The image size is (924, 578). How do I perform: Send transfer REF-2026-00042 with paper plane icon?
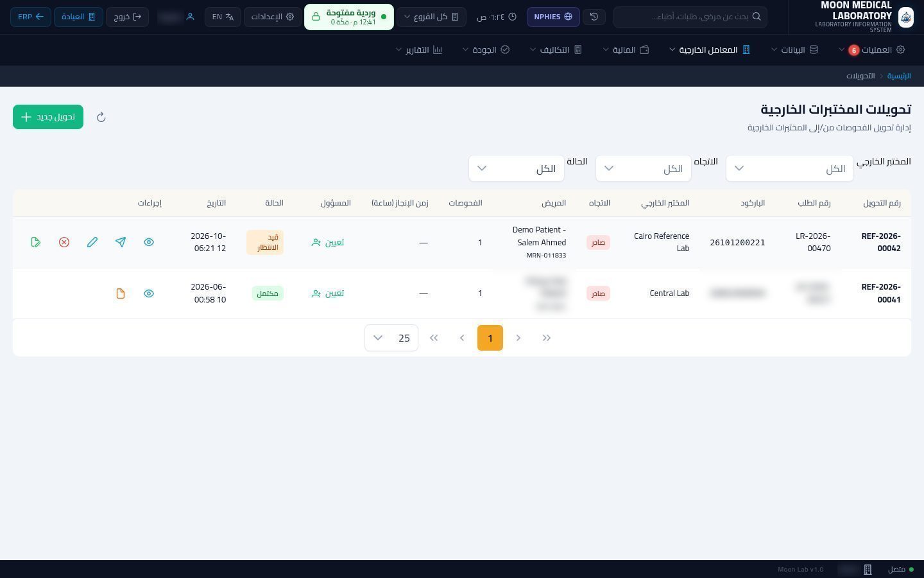pyautogui.click(x=121, y=242)
